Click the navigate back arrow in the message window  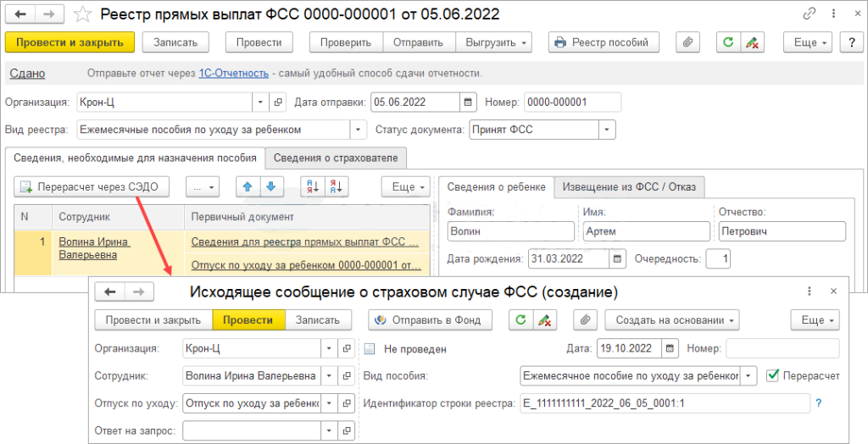pyautogui.click(x=110, y=292)
